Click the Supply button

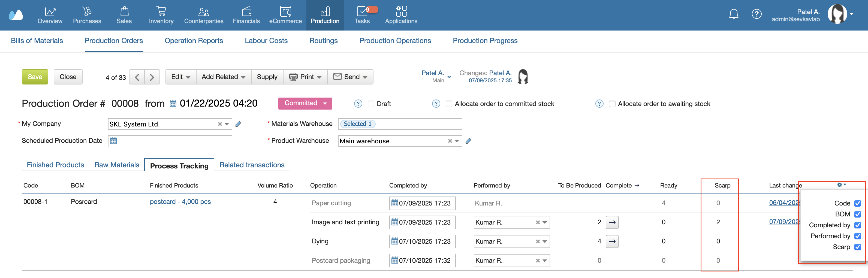[267, 77]
